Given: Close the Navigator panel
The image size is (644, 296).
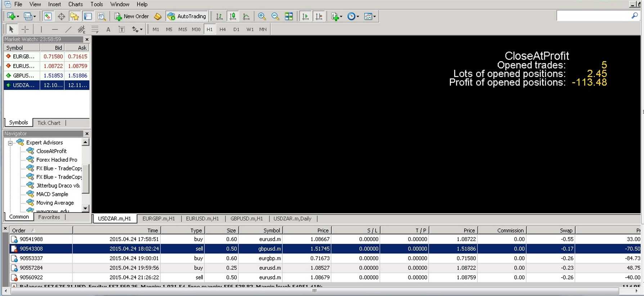Looking at the screenshot, I should tap(87, 134).
